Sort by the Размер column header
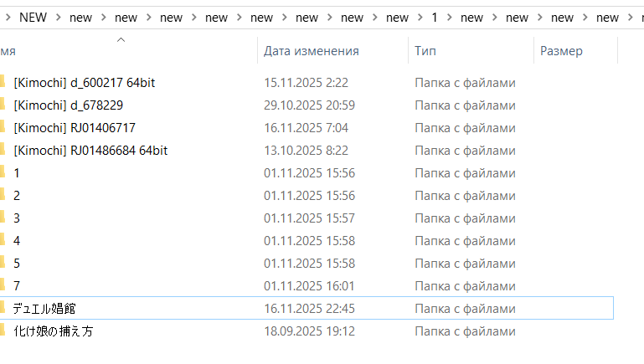The image size is (644, 364). pyautogui.click(x=561, y=51)
